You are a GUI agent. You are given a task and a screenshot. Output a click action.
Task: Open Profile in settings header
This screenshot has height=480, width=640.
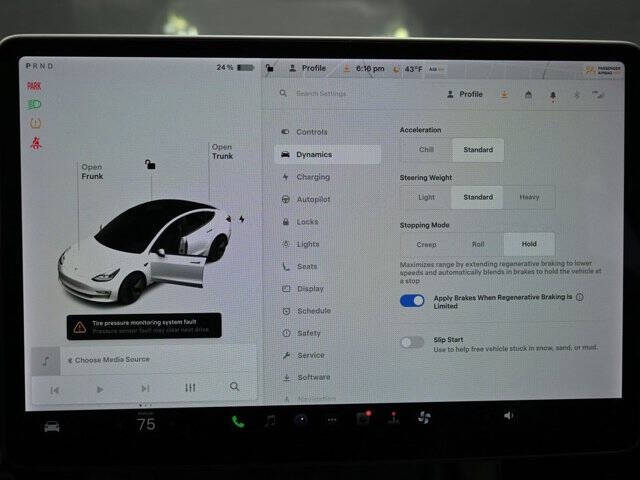[465, 94]
